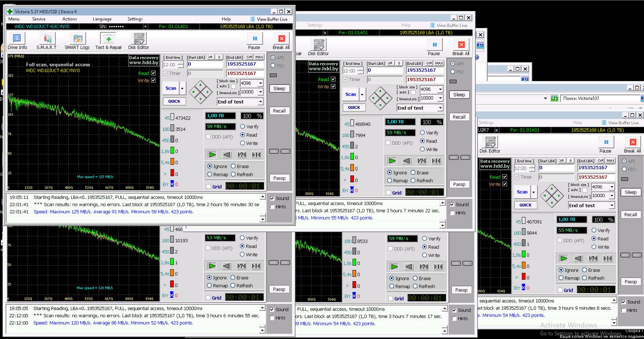The width and height of the screenshot is (644, 339).
Task: Open the S.M.A.R.T panel icon
Action: point(47,41)
